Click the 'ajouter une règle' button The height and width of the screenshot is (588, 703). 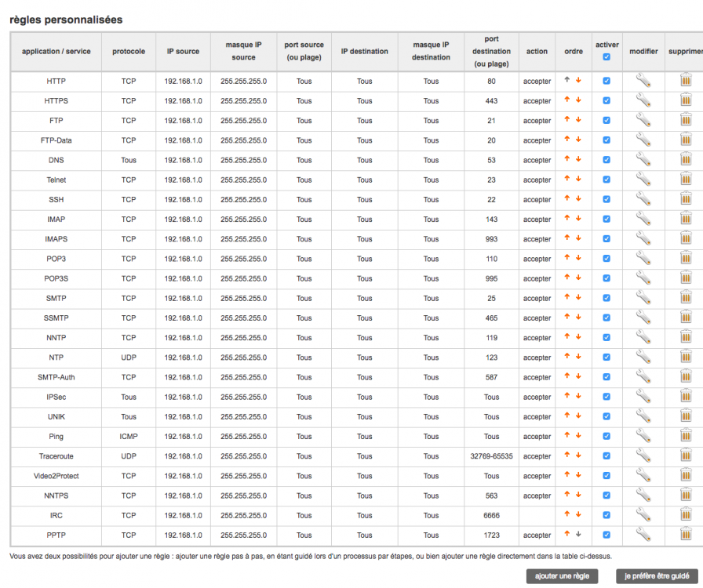[x=562, y=576]
